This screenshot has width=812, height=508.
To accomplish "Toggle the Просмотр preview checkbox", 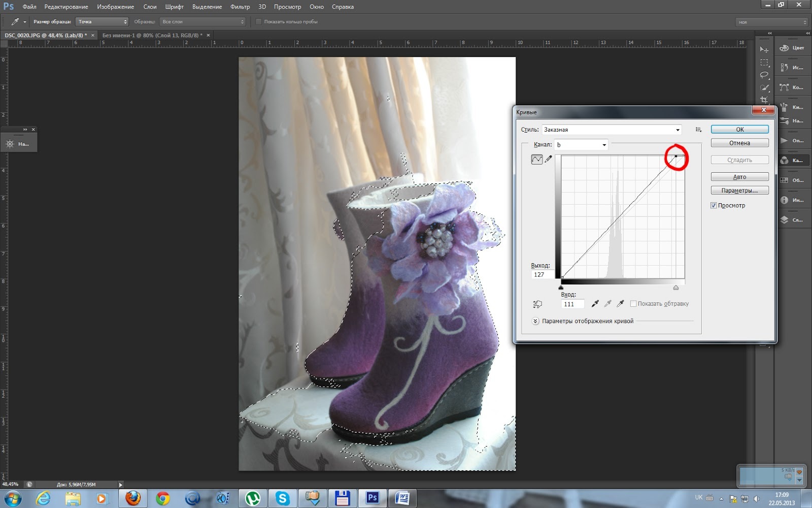I will [x=714, y=205].
